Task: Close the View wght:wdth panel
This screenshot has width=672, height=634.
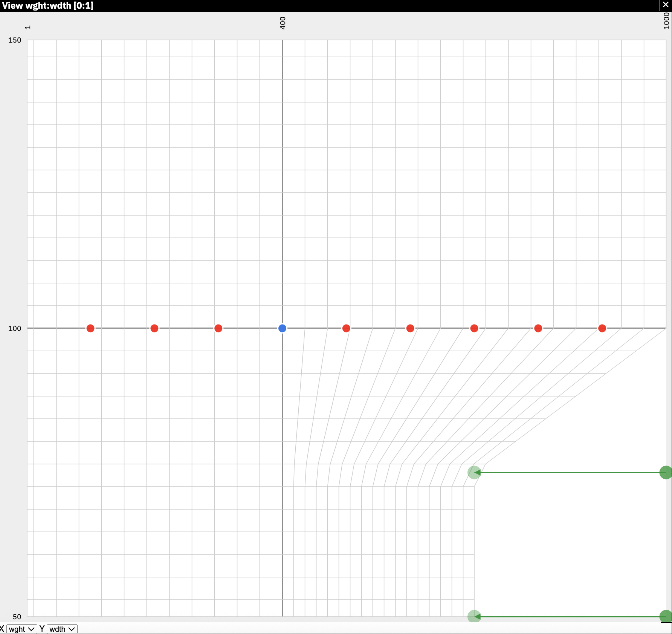Action: click(666, 5)
